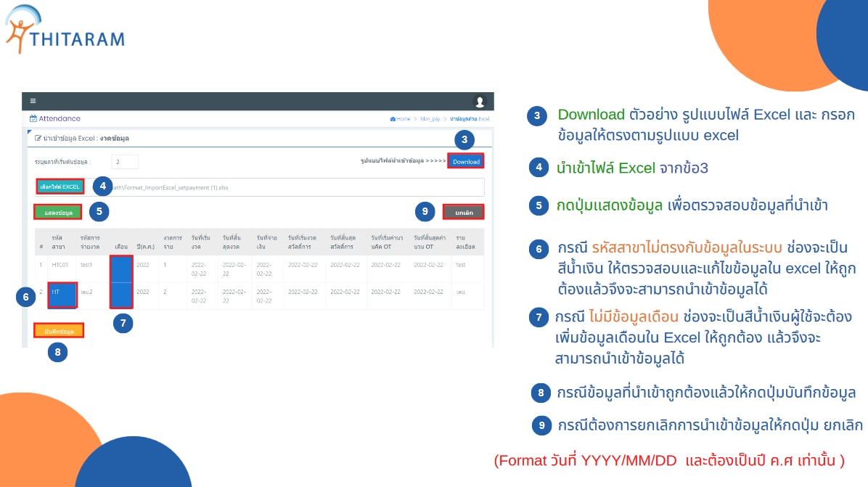The image size is (868, 487).
Task: Click the blue empty month cell in row 1
Action: (121, 269)
